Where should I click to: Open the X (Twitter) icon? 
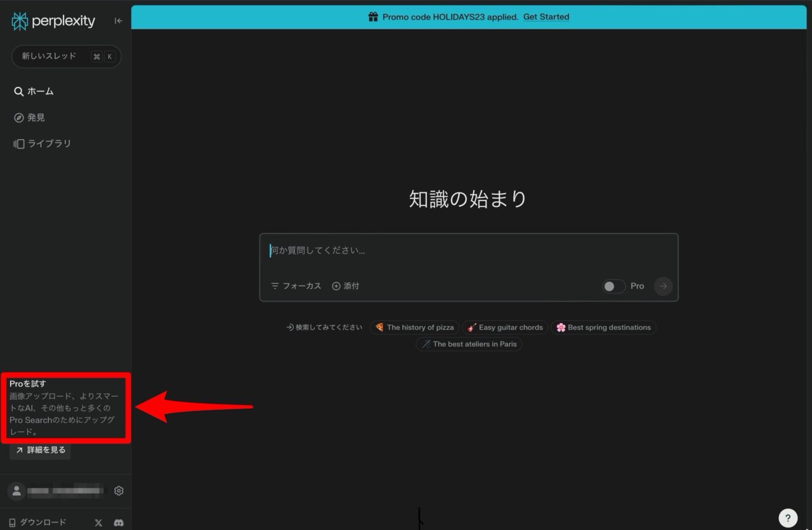(x=98, y=522)
